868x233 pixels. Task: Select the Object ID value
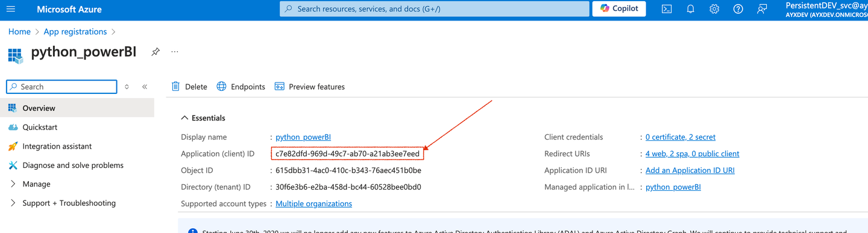click(x=348, y=170)
